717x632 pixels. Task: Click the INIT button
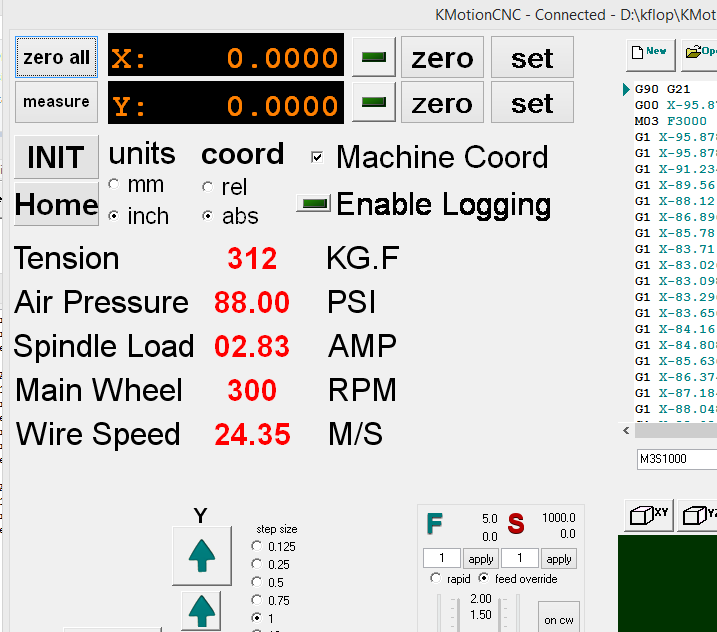pyautogui.click(x=56, y=158)
